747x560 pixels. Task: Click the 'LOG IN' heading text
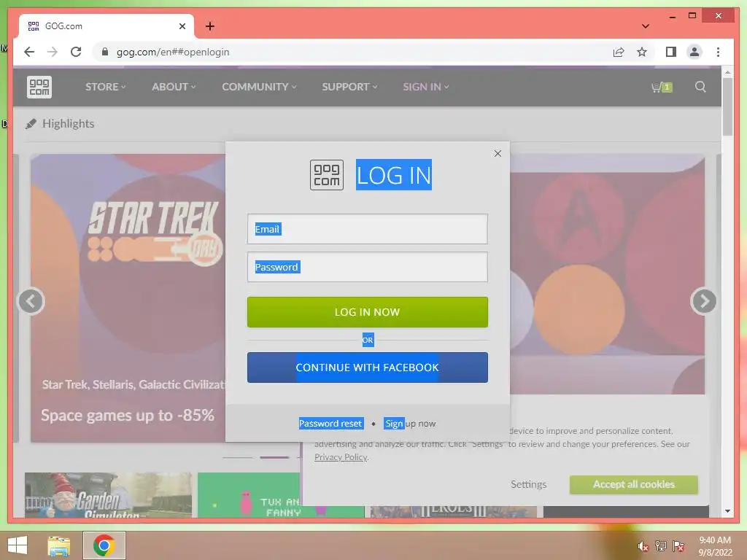point(394,175)
